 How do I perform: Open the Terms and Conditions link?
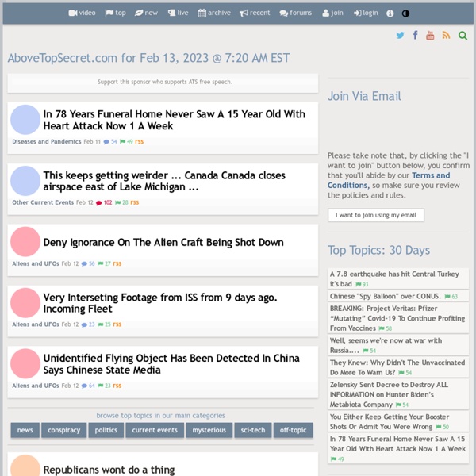coord(389,180)
